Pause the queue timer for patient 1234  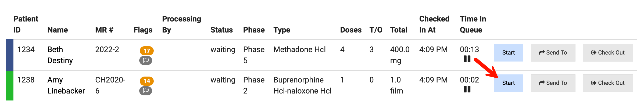pos(467,59)
